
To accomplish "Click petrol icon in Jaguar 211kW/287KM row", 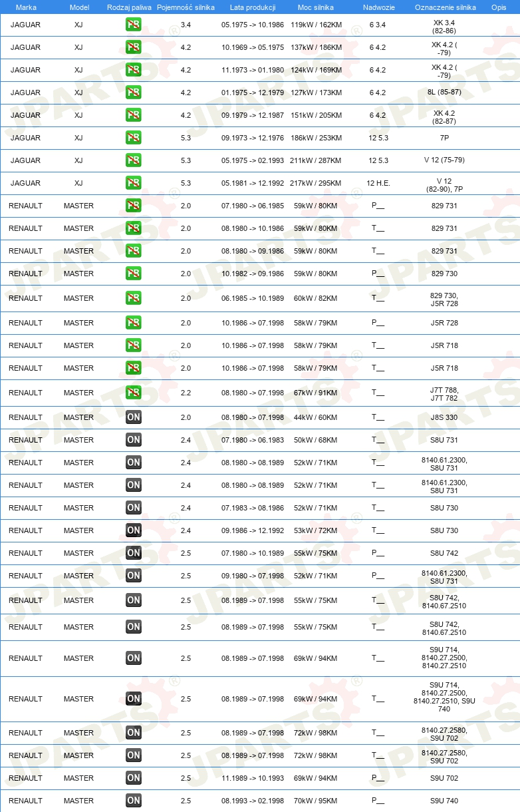I will pyautogui.click(x=134, y=160).
